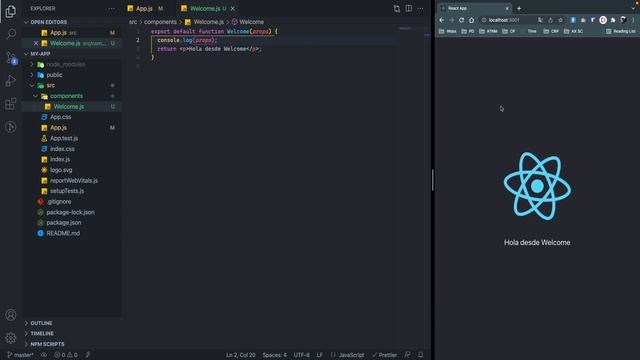Open Source Control view in activity bar
The width and height of the screenshot is (640, 360).
11,58
